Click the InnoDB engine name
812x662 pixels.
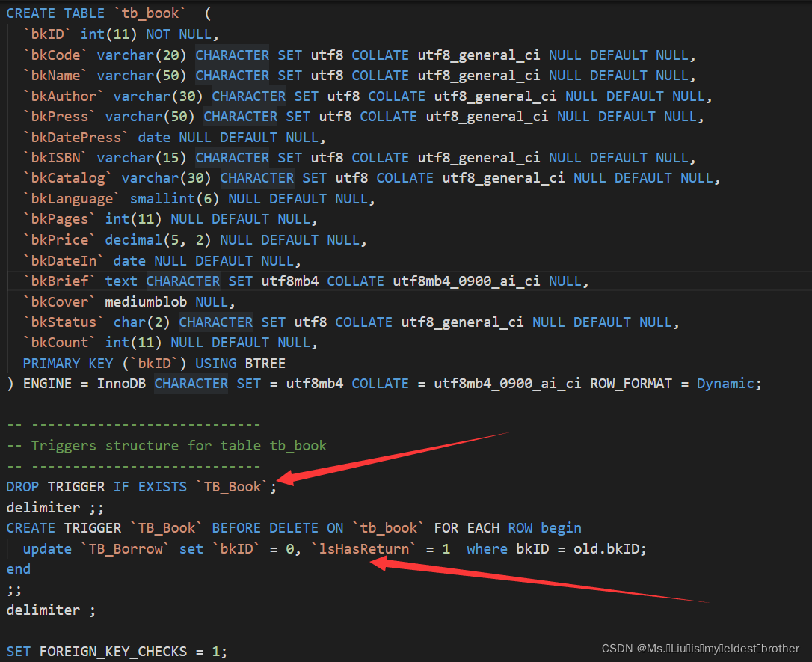(121, 384)
